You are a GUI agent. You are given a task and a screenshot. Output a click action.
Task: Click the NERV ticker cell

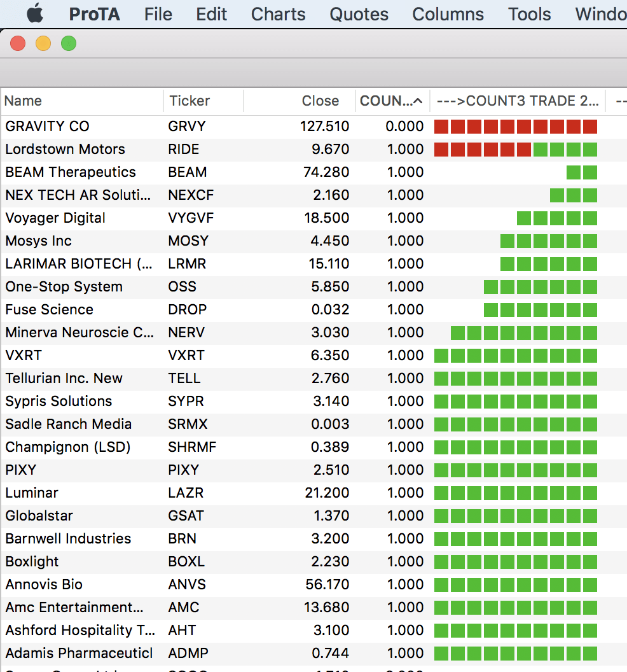point(186,333)
